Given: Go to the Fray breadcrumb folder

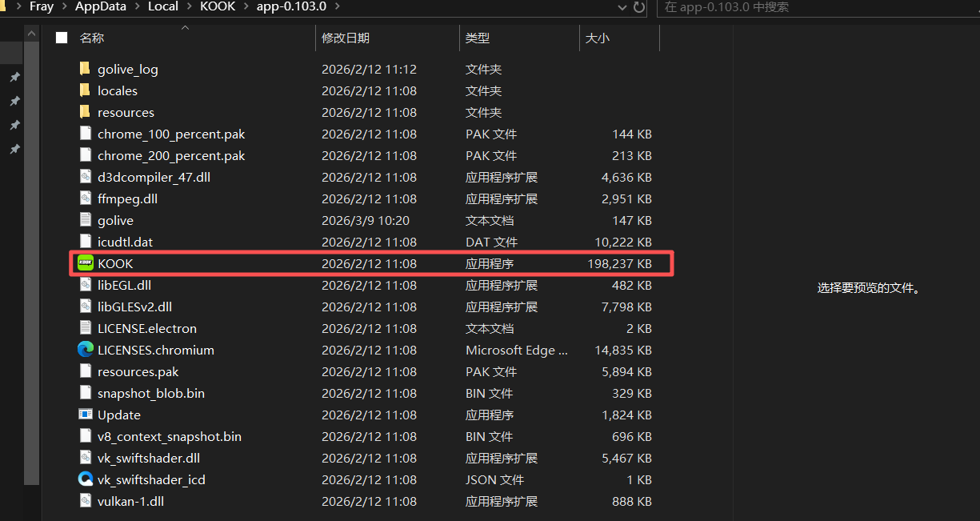Looking at the screenshot, I should pyautogui.click(x=41, y=6).
